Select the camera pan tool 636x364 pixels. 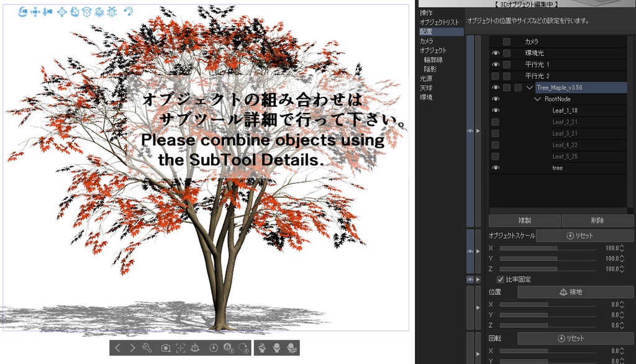(x=35, y=10)
